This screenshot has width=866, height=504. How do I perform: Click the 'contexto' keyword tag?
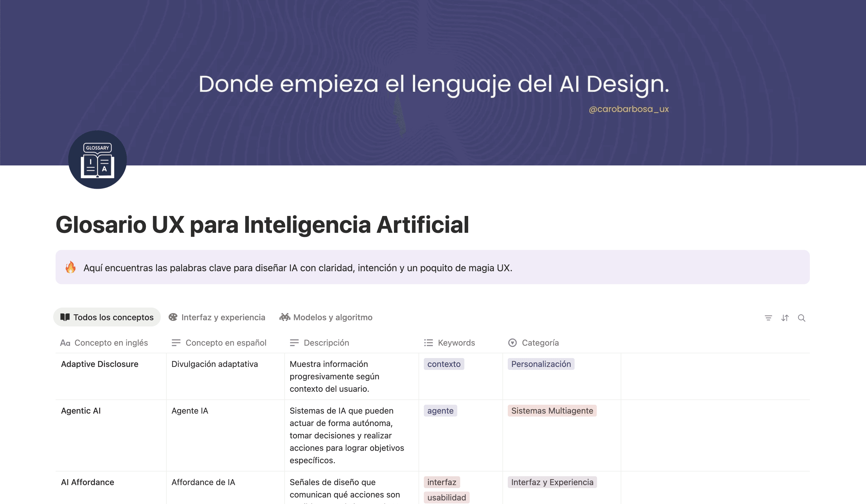point(444,364)
